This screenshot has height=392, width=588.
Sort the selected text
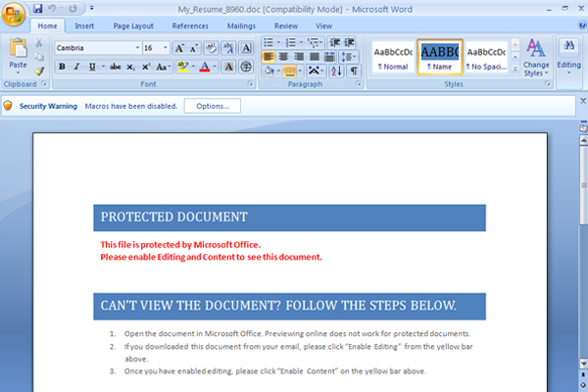coord(336,71)
